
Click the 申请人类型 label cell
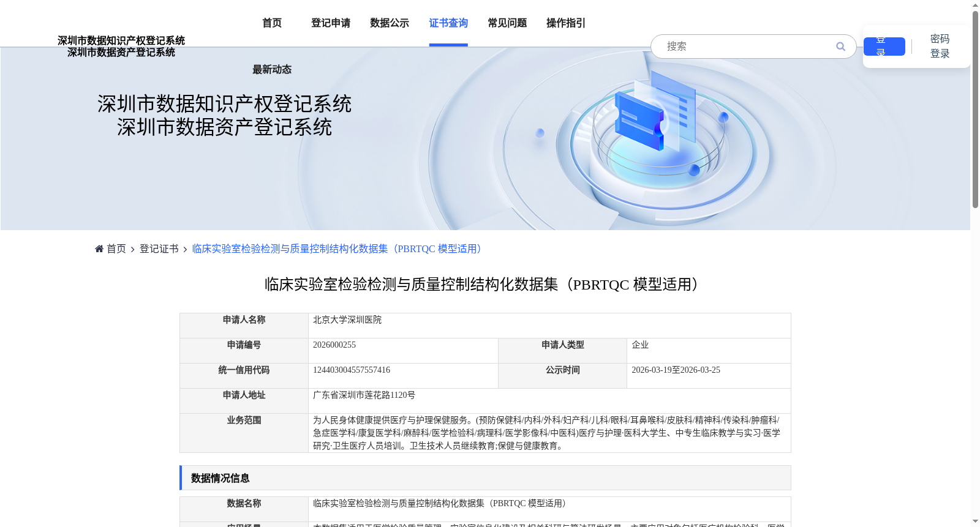[563, 351]
